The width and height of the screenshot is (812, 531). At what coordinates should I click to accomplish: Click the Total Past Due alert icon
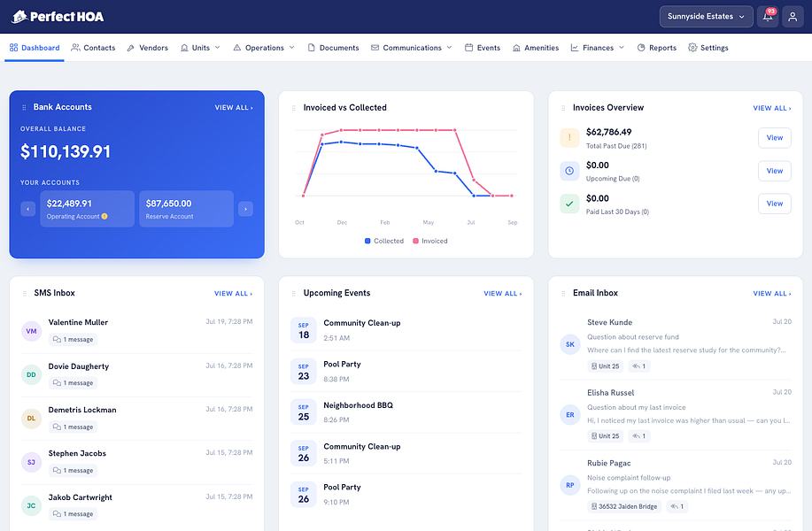pos(569,138)
